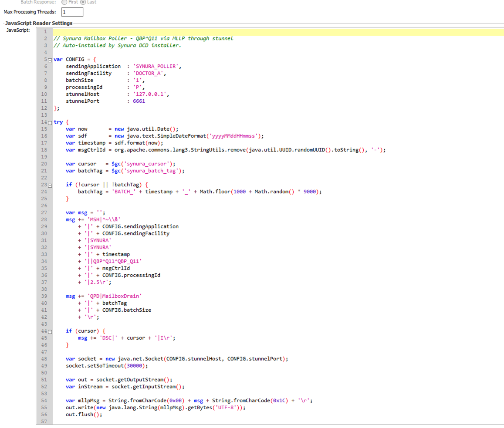This screenshot has width=504, height=428.
Task: Click the 'synura_batch_tag' string on line 21
Action: point(152,171)
